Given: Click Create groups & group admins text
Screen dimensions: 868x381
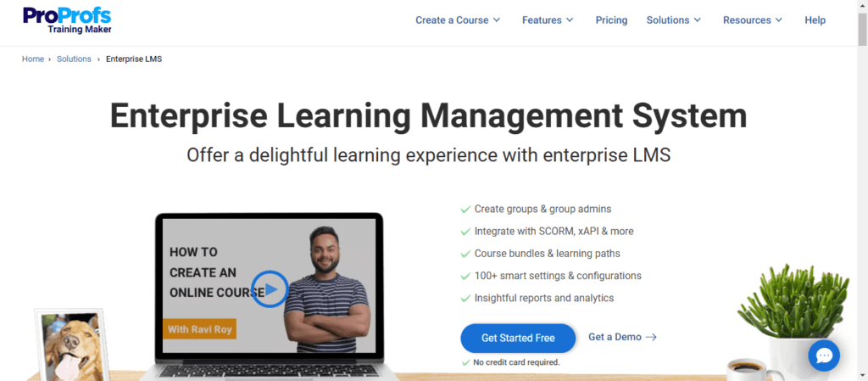Looking at the screenshot, I should 543,210.
